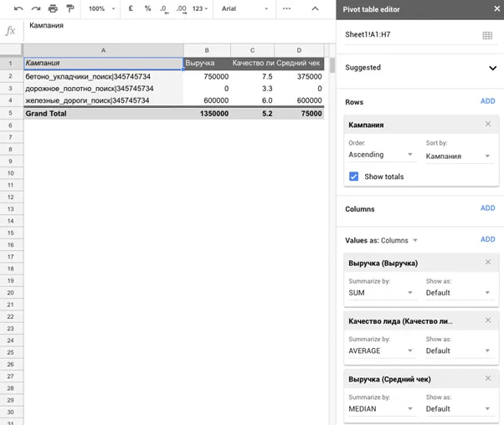Screen dimensions: 504x425
Task: Select column A header
Action: pos(103,50)
